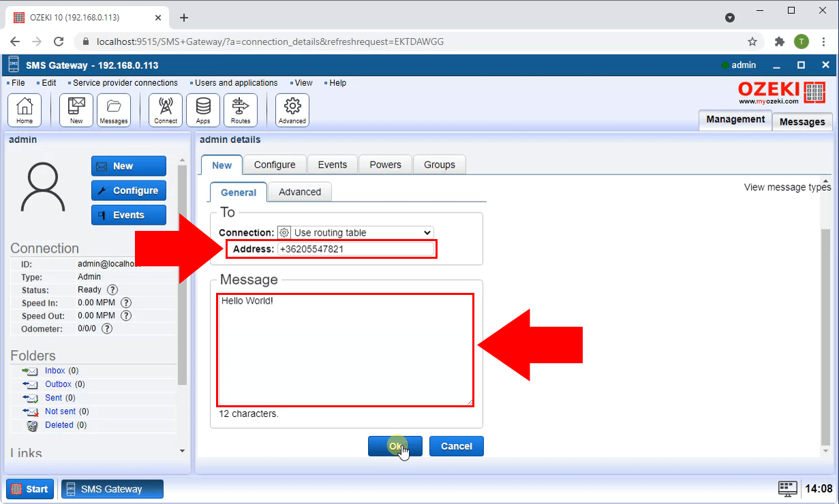The image size is (839, 504).
Task: Open the Deleted folder link
Action: click(59, 425)
